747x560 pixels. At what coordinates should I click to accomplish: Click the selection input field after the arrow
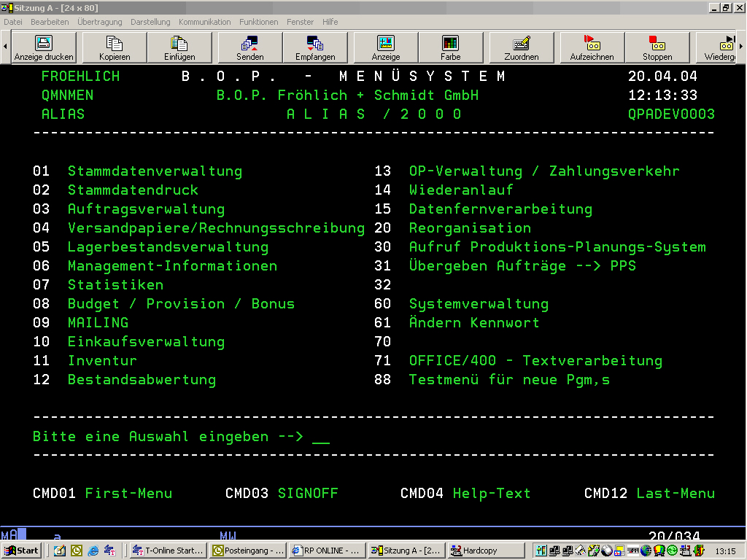(321, 437)
